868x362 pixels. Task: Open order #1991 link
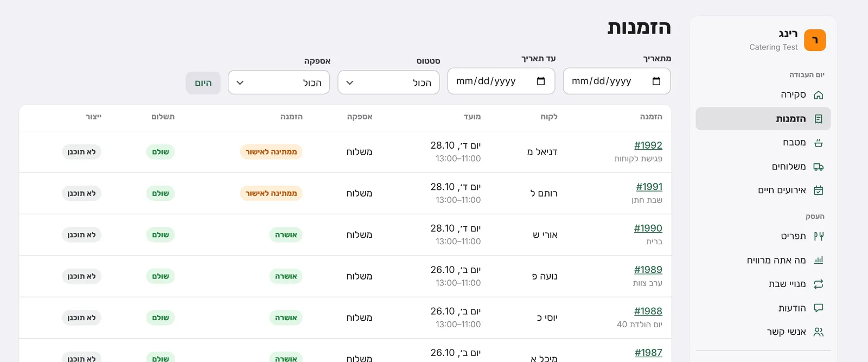point(649,187)
